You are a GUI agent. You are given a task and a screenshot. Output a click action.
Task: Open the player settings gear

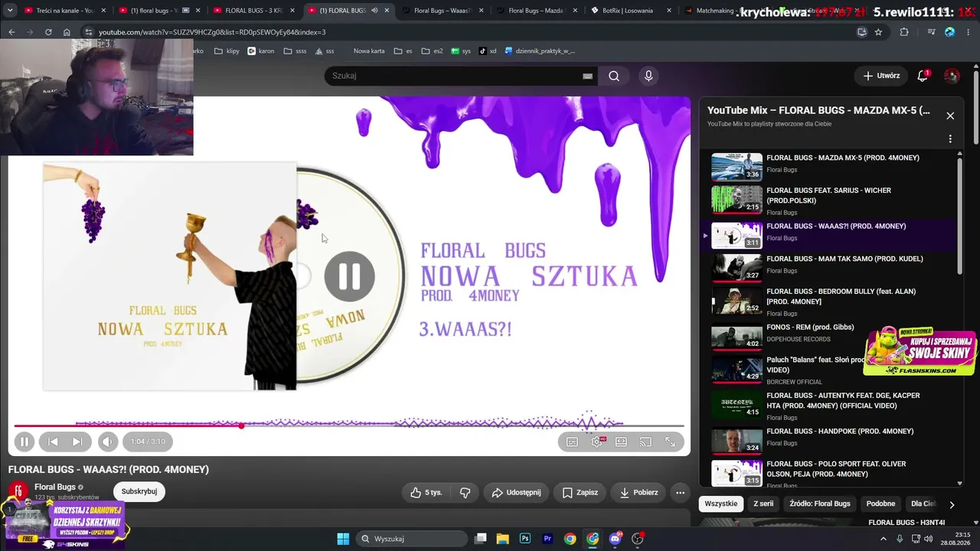point(597,442)
